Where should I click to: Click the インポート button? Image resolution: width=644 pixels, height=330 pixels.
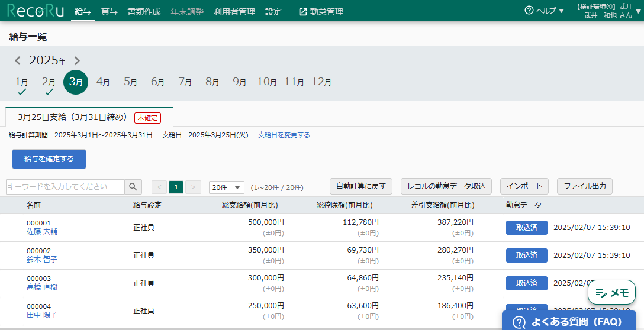pyautogui.click(x=524, y=186)
